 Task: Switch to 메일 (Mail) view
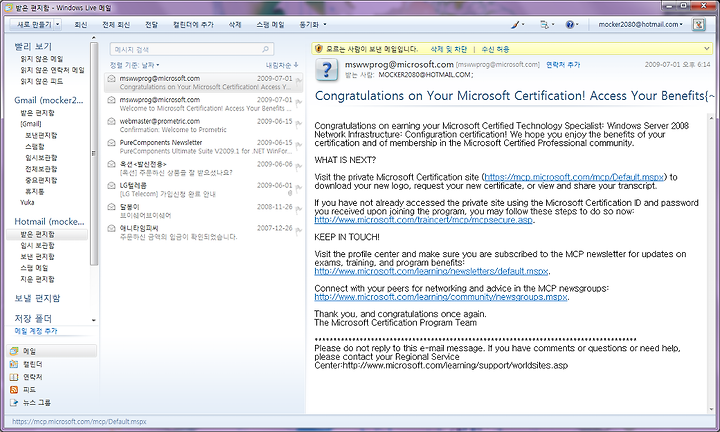point(52,351)
